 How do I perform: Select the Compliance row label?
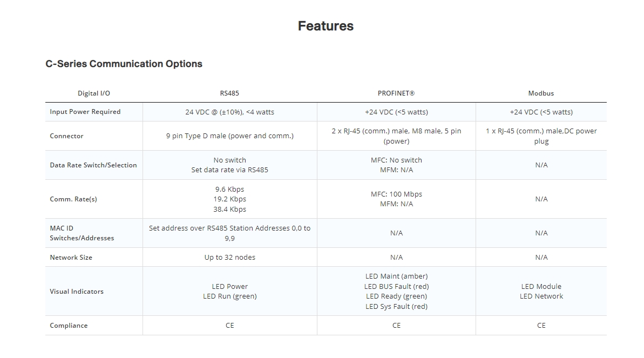click(x=69, y=326)
